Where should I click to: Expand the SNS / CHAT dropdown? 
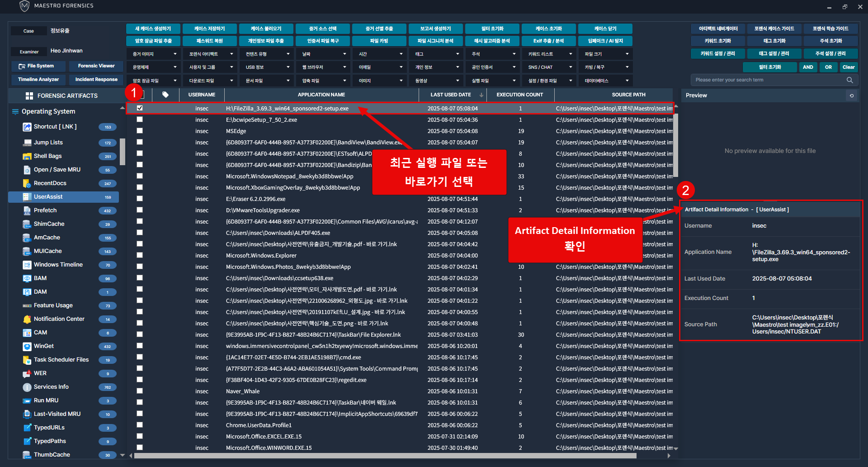(548, 67)
